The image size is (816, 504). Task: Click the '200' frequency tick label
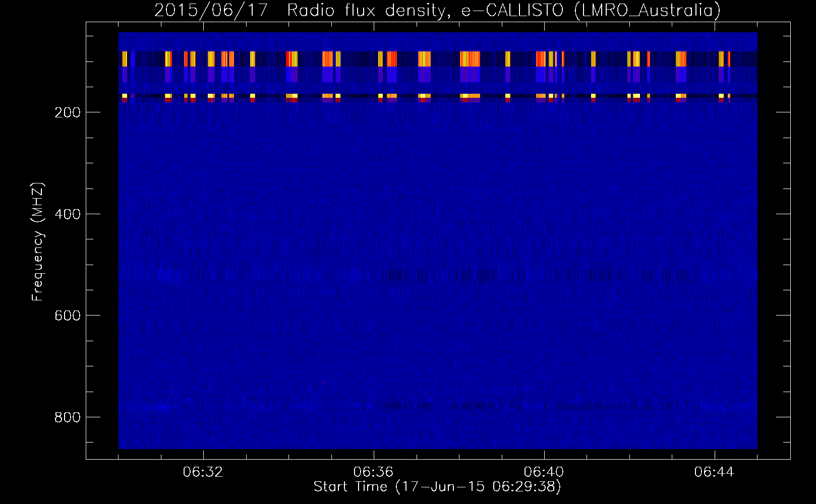68,112
